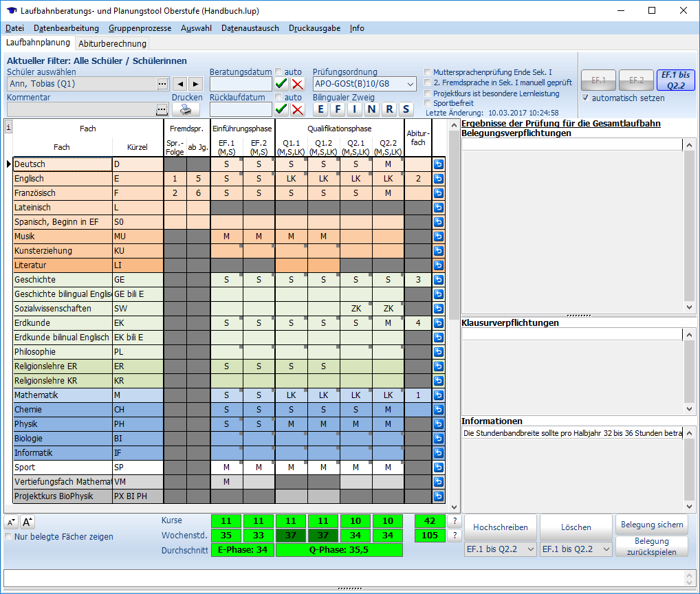
Task: Toggle auto checkbox for Beratungsdatum
Action: pos(278,71)
